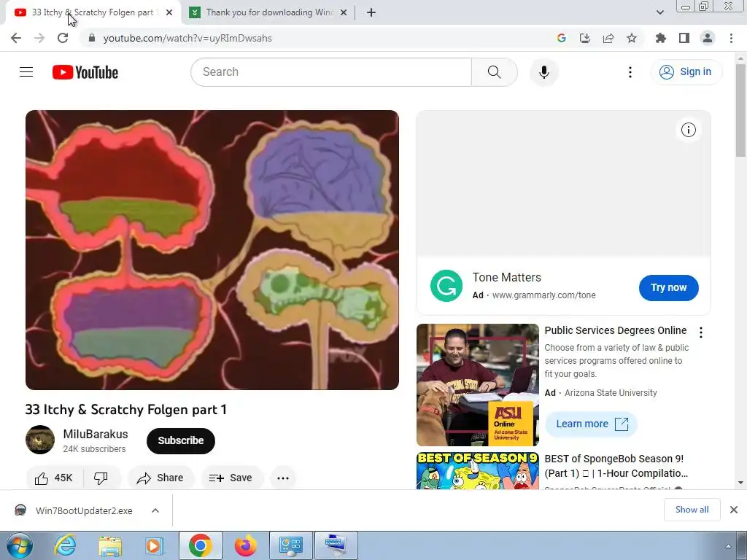Click Show all downloads
The width and height of the screenshot is (747, 560).
pyautogui.click(x=692, y=510)
